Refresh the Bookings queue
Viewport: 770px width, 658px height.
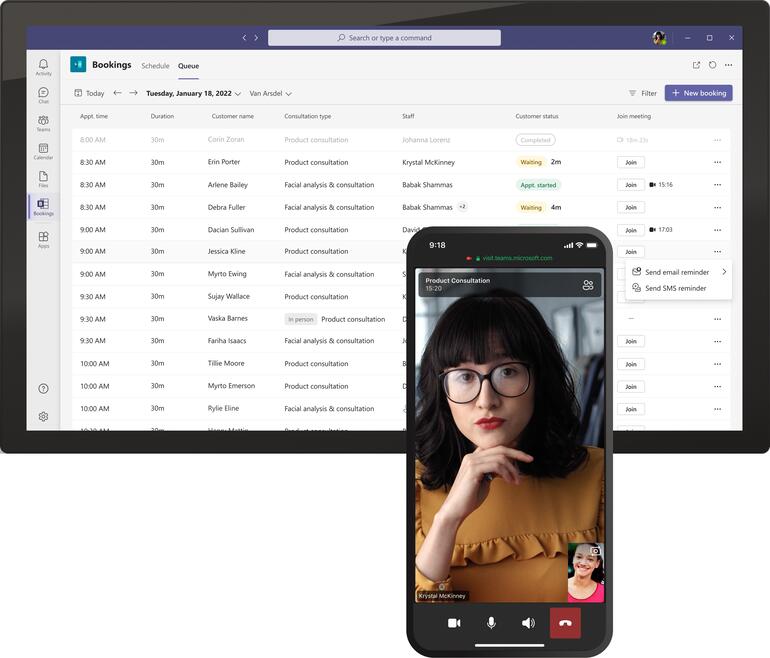[x=712, y=65]
